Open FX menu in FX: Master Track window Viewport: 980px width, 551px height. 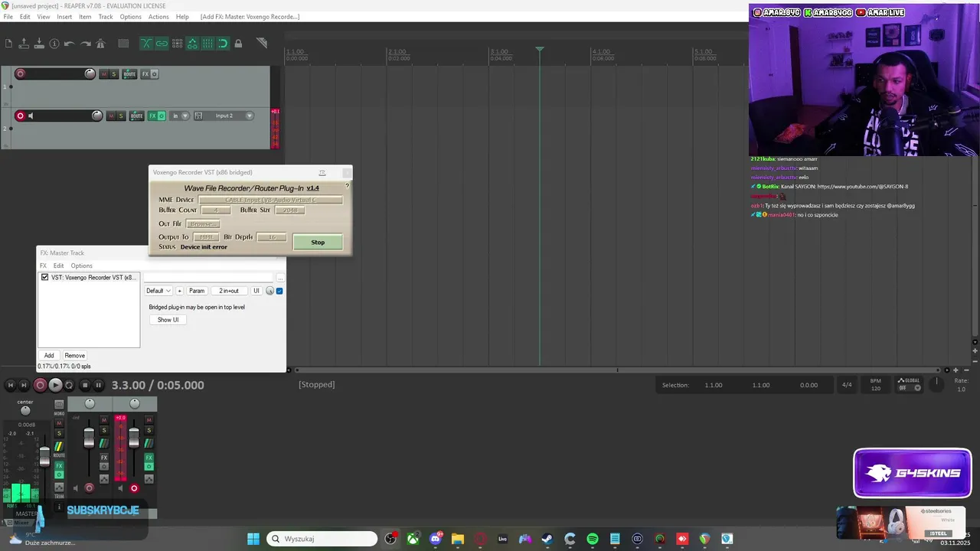click(44, 266)
